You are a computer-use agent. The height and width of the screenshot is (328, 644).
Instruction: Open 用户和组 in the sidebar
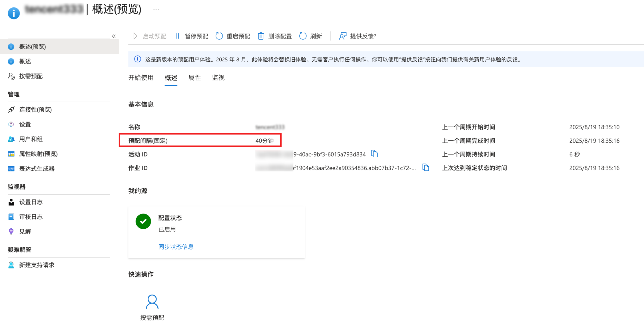31,139
